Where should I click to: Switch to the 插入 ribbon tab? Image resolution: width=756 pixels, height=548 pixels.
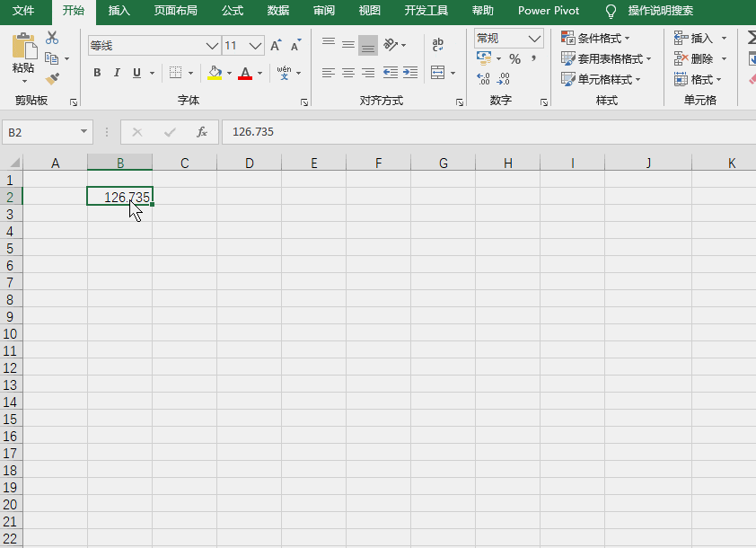click(119, 11)
